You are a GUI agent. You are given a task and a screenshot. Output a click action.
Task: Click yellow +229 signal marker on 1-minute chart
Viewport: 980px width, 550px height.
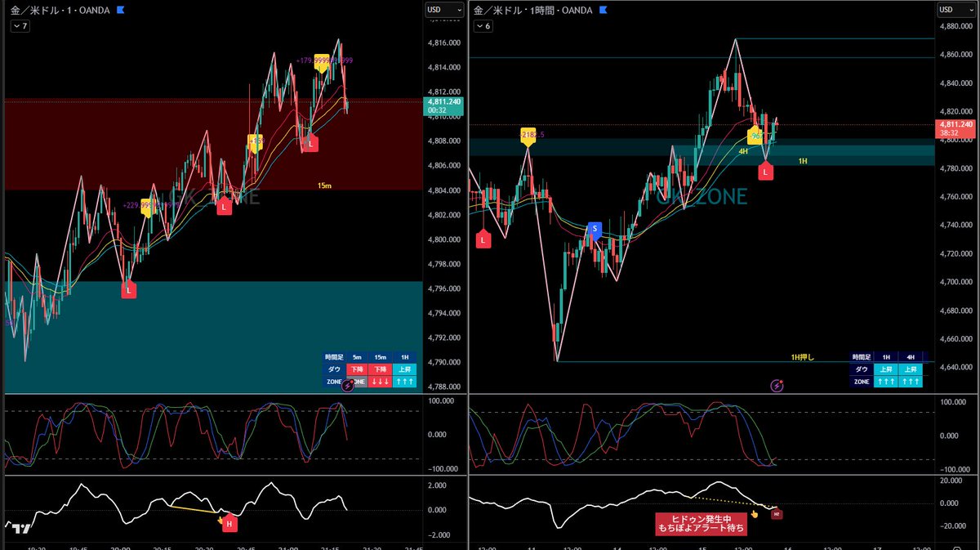point(147,208)
